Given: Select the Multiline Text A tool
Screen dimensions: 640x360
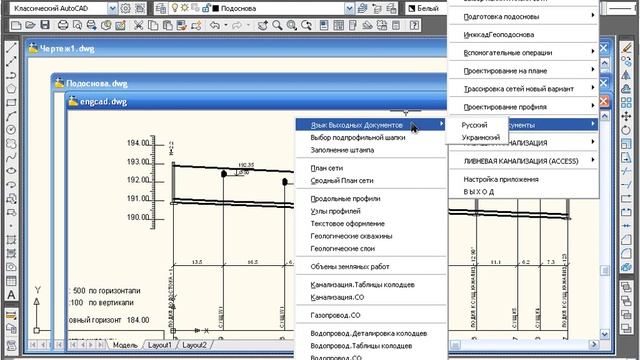Looking at the screenshot, I should click(11, 295).
